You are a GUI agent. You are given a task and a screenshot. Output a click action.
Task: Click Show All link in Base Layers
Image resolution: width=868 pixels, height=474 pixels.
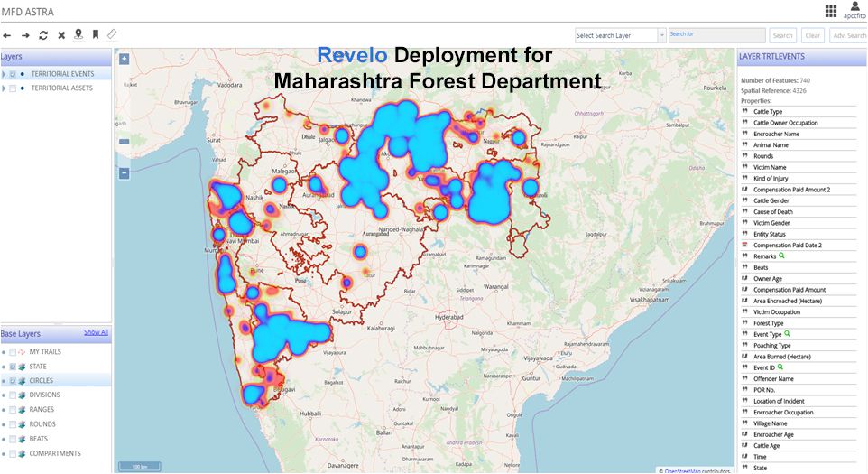(96, 332)
